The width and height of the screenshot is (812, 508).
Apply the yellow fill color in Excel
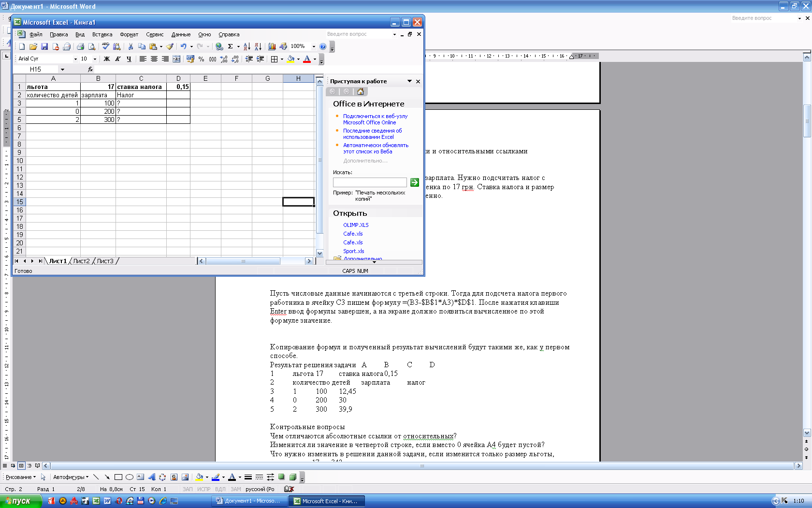[x=290, y=59]
